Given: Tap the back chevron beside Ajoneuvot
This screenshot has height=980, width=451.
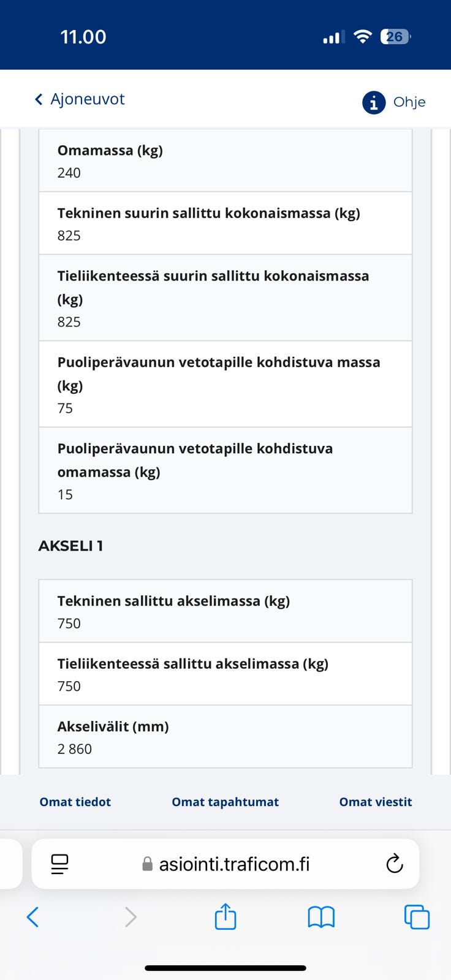Looking at the screenshot, I should click(x=37, y=99).
